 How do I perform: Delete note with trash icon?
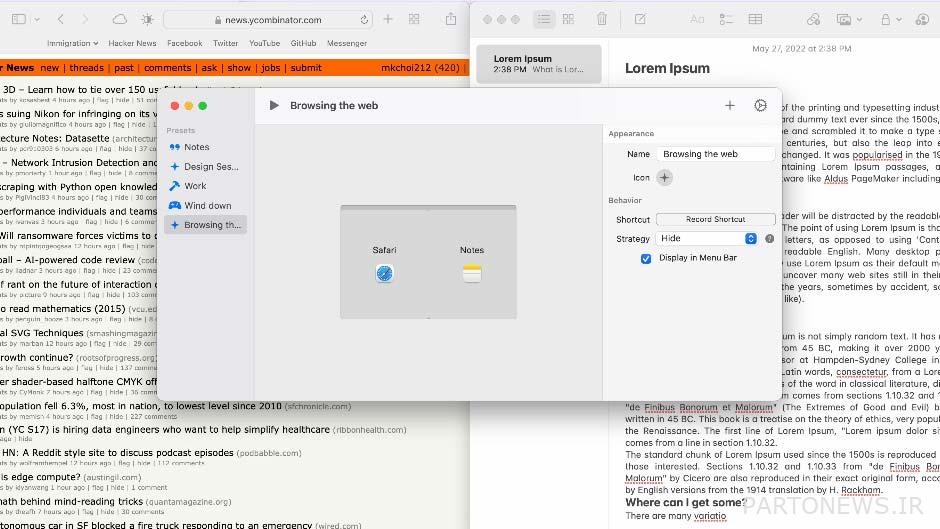pyautogui.click(x=602, y=19)
